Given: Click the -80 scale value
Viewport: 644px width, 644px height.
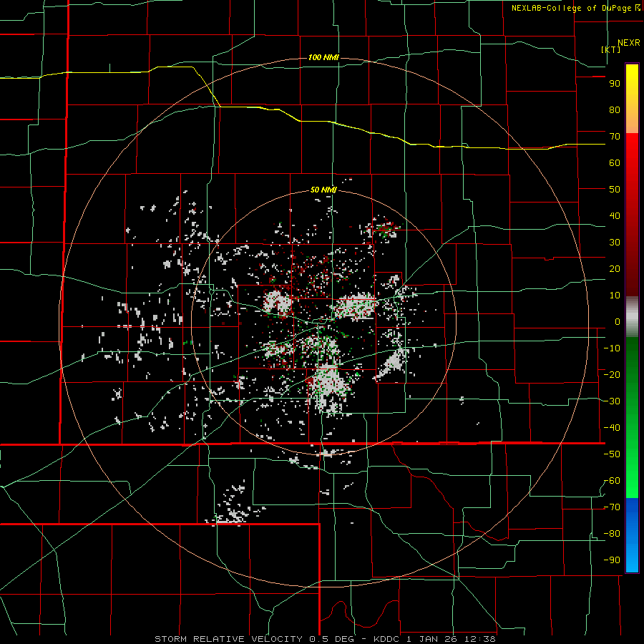Looking at the screenshot, I should pos(612,534).
